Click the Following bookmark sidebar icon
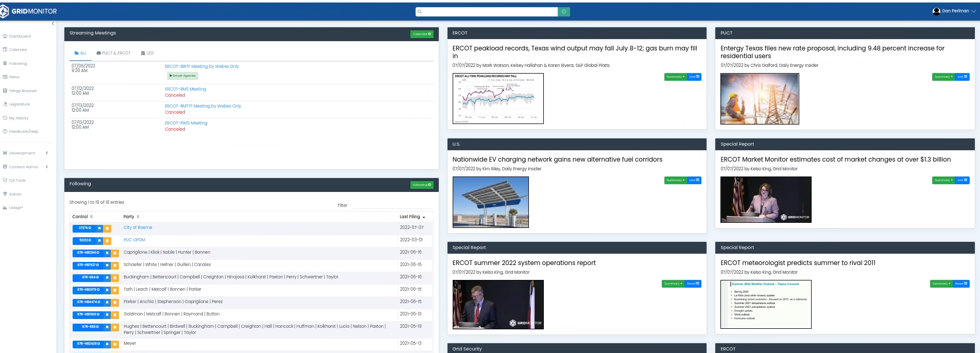 point(5,63)
